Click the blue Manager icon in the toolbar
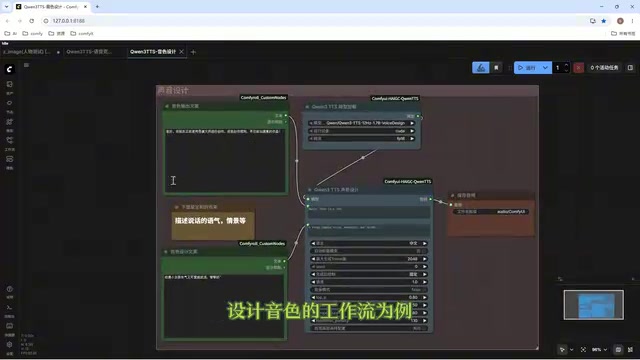 (x=481, y=68)
